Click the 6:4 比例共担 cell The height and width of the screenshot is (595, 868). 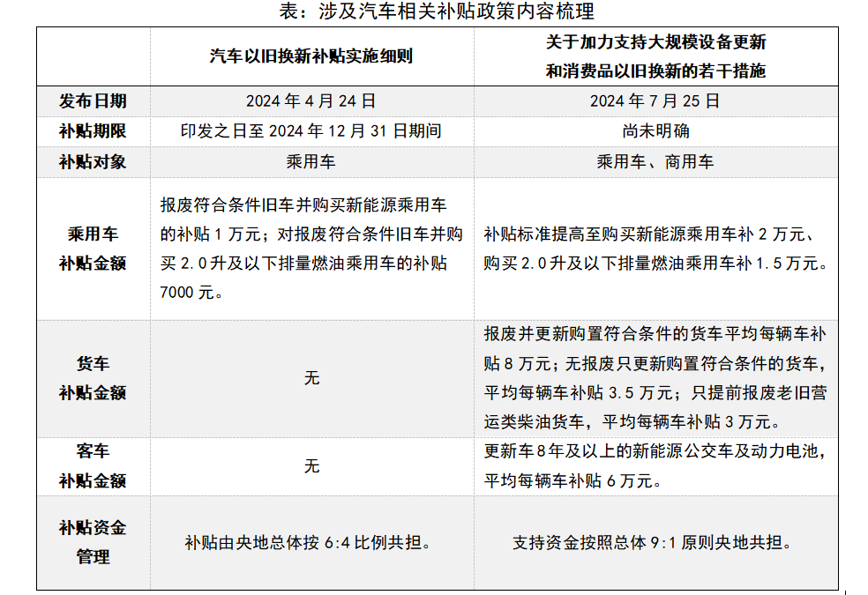click(311, 543)
